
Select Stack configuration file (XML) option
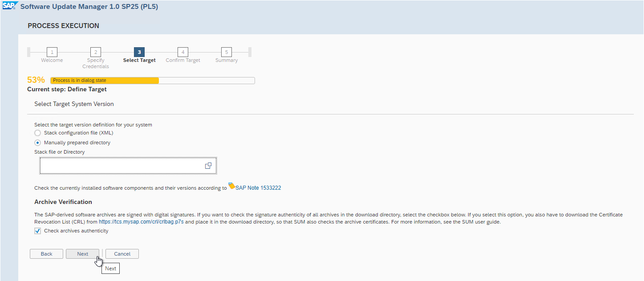pos(38,133)
